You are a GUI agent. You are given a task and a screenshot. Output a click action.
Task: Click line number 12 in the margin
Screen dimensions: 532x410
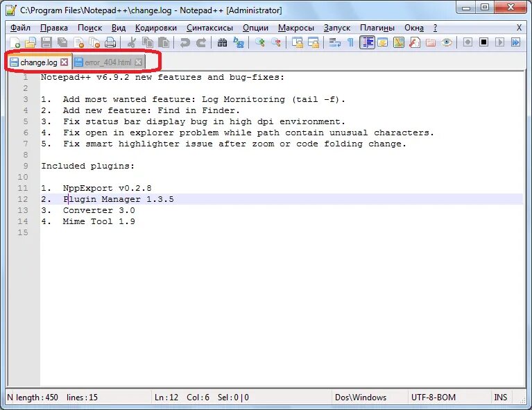23,199
